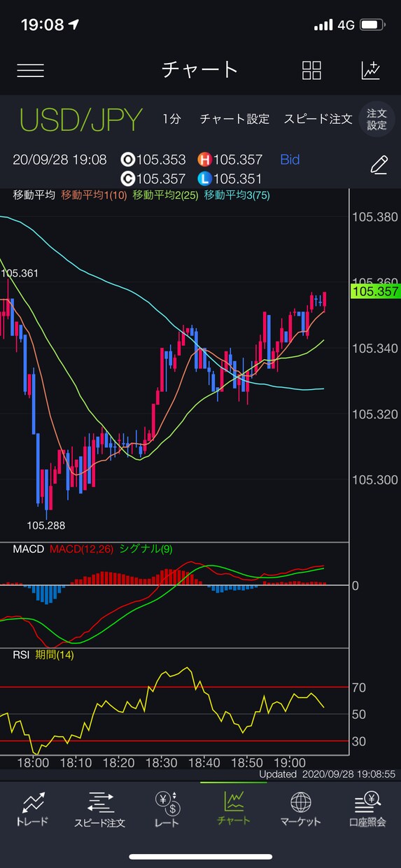The image size is (401, 868).
Task: Tap the status bar battery icon
Action: coord(372,25)
